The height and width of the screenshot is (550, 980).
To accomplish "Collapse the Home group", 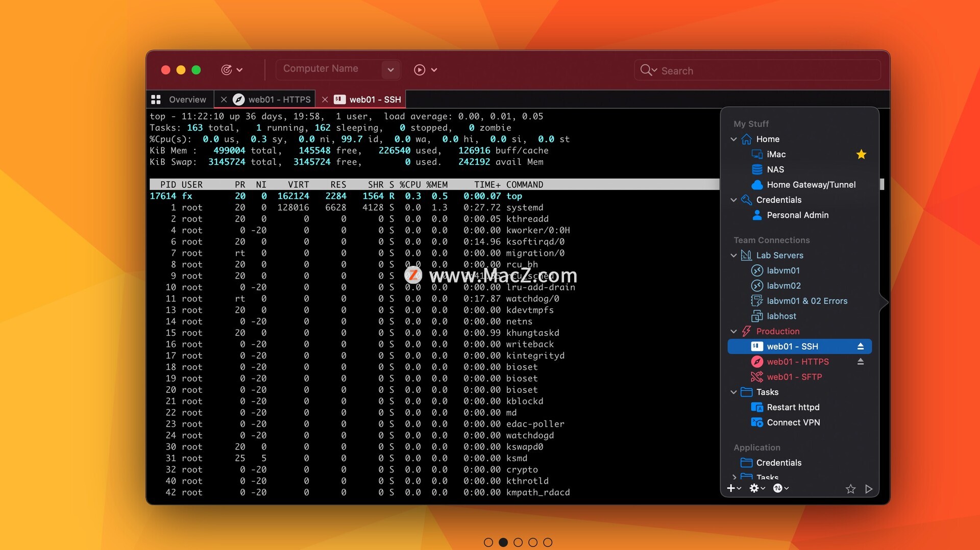I will tap(733, 139).
